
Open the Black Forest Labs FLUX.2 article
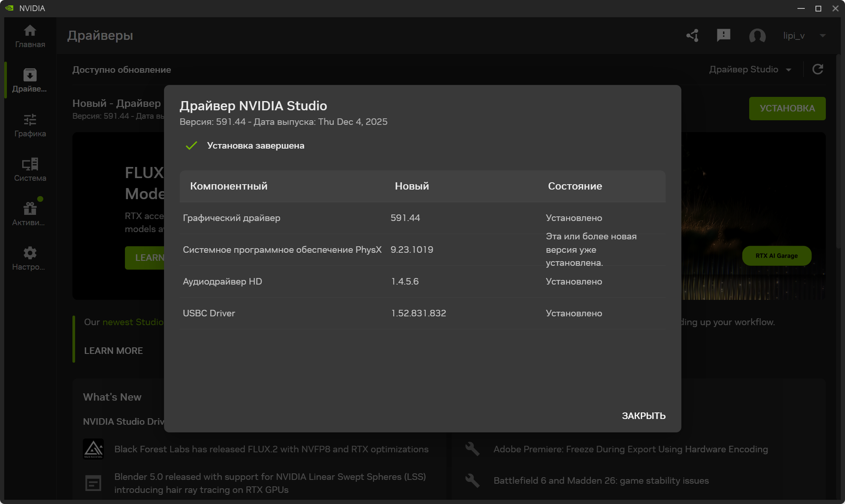point(271,449)
